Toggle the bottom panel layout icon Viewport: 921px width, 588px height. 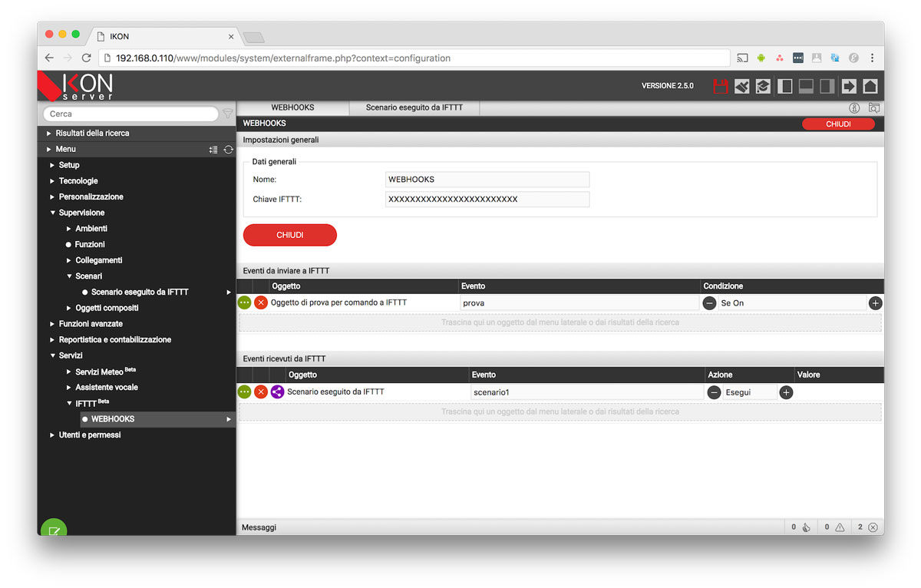click(806, 86)
